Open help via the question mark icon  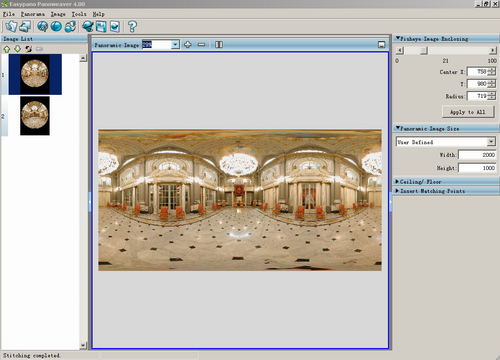(x=132, y=26)
